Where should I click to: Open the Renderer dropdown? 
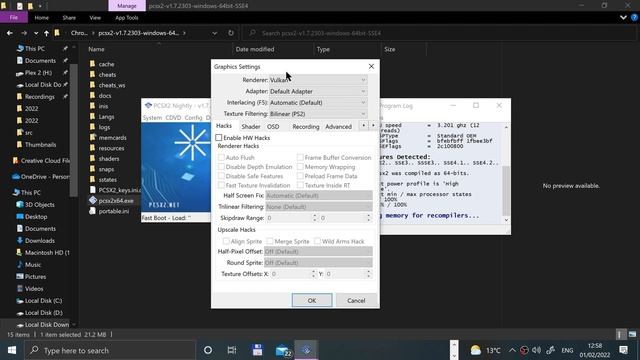coord(318,80)
